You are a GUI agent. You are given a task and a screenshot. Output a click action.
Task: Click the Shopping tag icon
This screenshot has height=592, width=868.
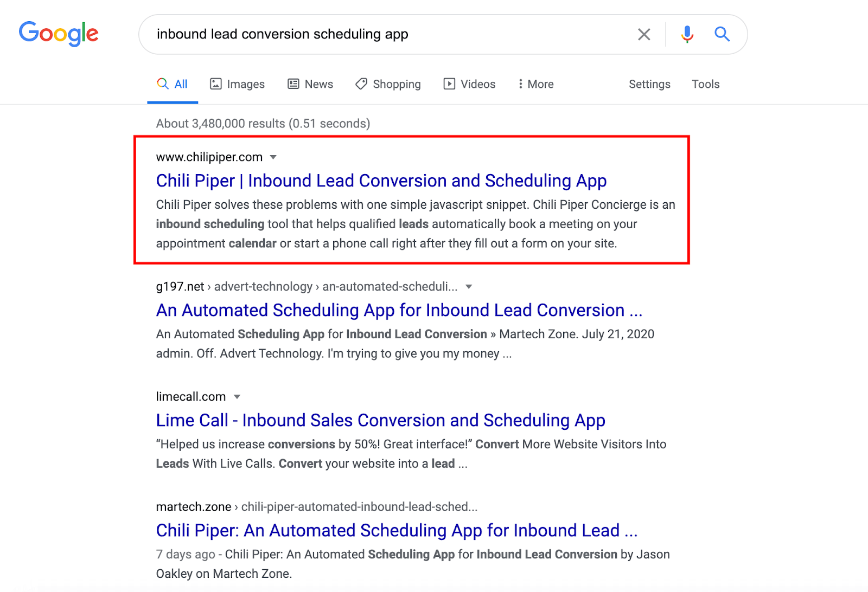coord(361,84)
